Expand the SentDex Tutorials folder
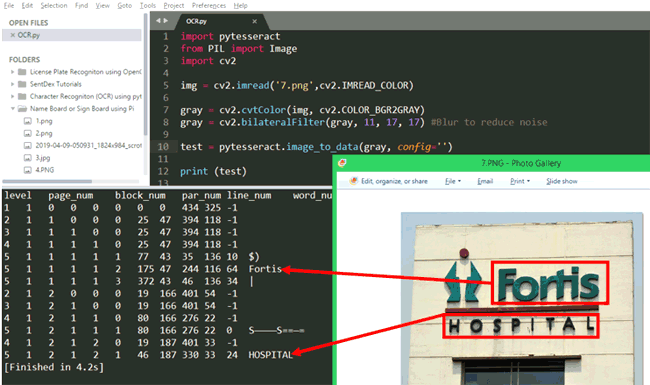 (12, 84)
